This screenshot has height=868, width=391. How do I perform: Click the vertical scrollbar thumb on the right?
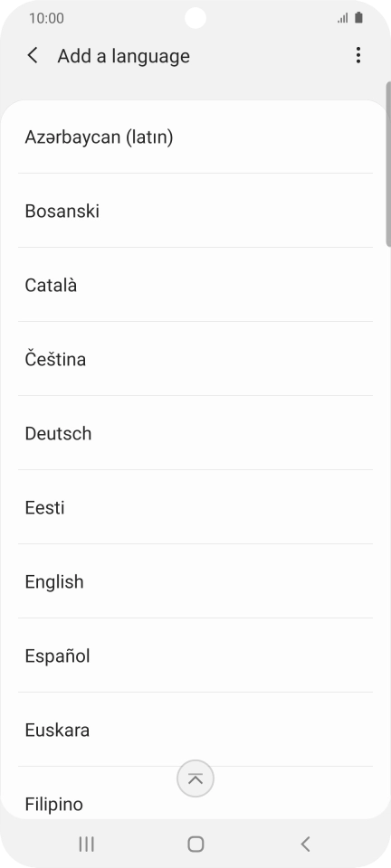388,164
